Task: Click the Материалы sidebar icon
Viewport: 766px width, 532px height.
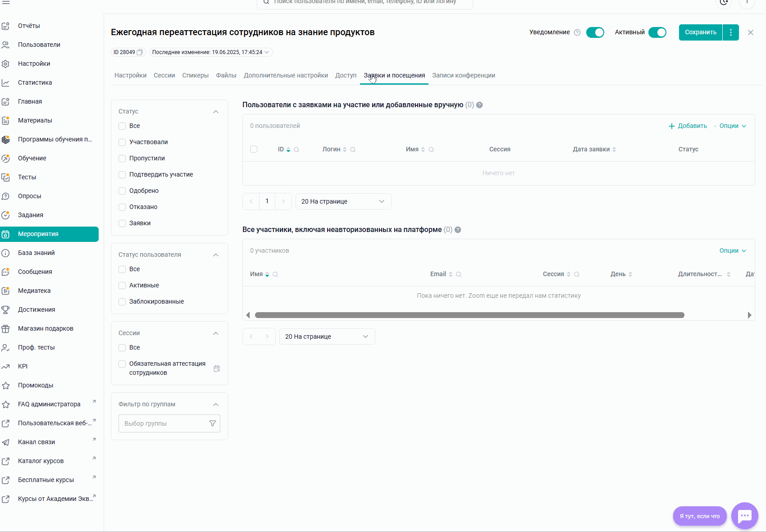Action: [5, 120]
